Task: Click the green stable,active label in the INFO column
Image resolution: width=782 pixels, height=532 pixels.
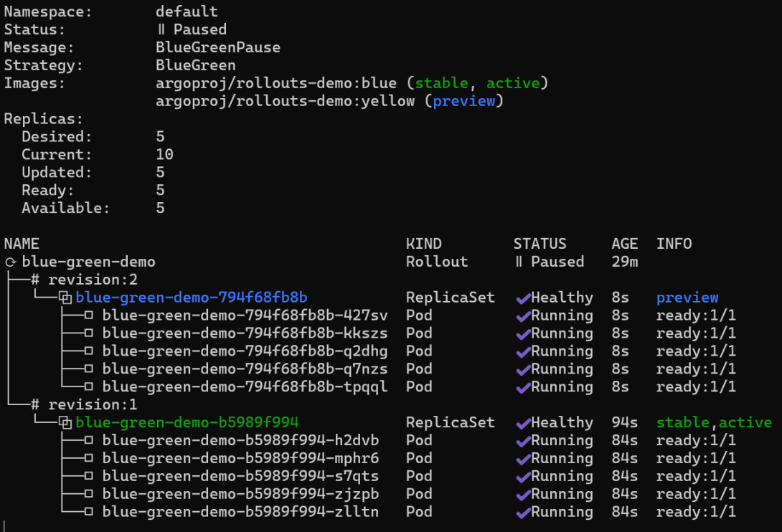Action: [x=713, y=422]
